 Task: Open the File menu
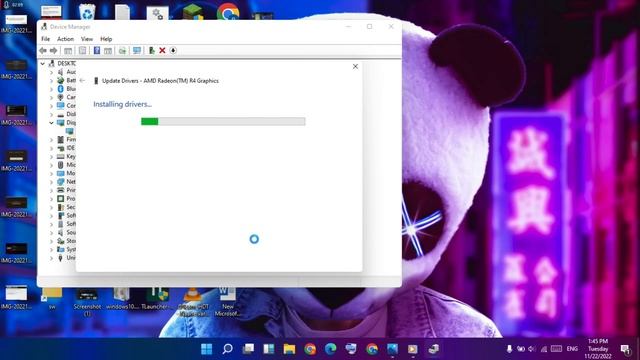pos(45,39)
